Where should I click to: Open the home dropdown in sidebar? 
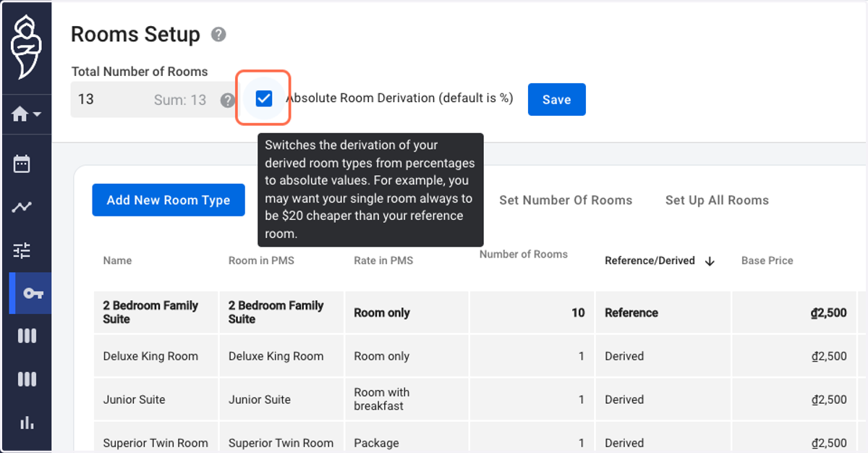[x=26, y=114]
